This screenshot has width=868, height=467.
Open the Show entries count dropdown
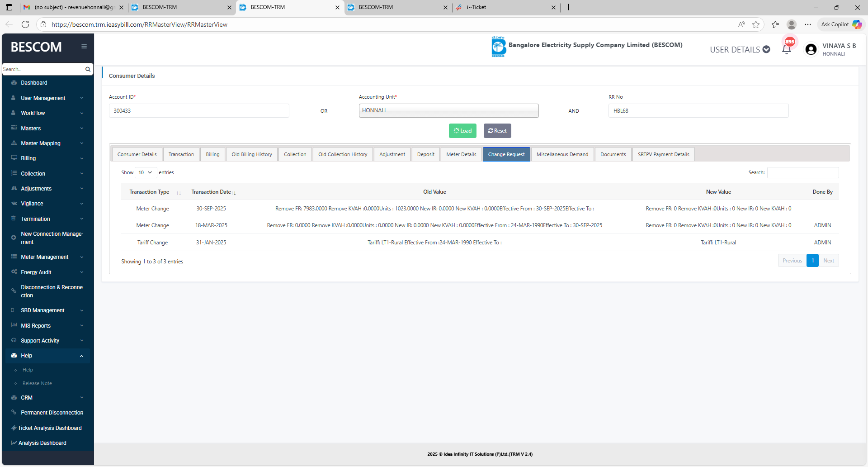pos(146,172)
